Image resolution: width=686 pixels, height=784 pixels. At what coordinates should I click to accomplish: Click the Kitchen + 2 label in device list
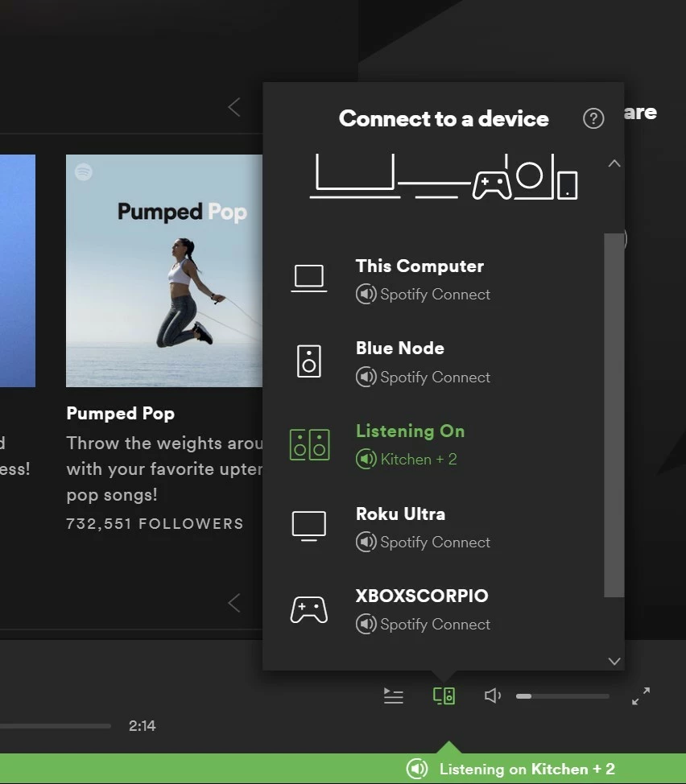[419, 459]
